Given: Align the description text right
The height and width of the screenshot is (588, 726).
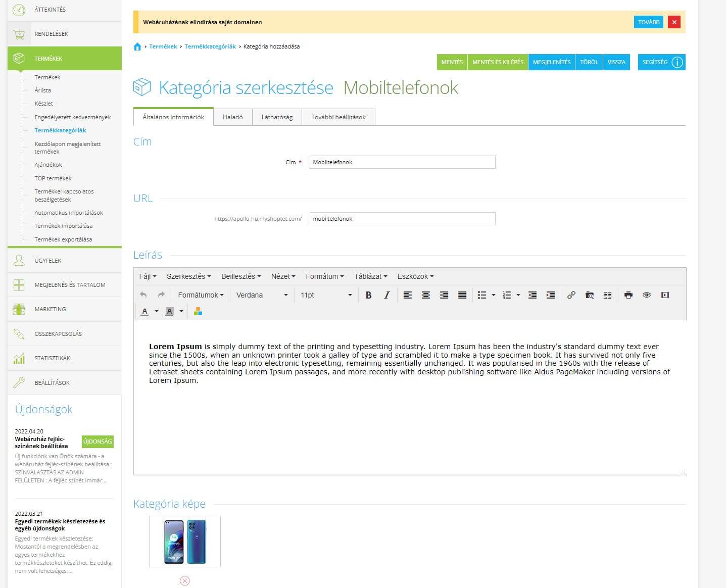Looking at the screenshot, I should (444, 295).
